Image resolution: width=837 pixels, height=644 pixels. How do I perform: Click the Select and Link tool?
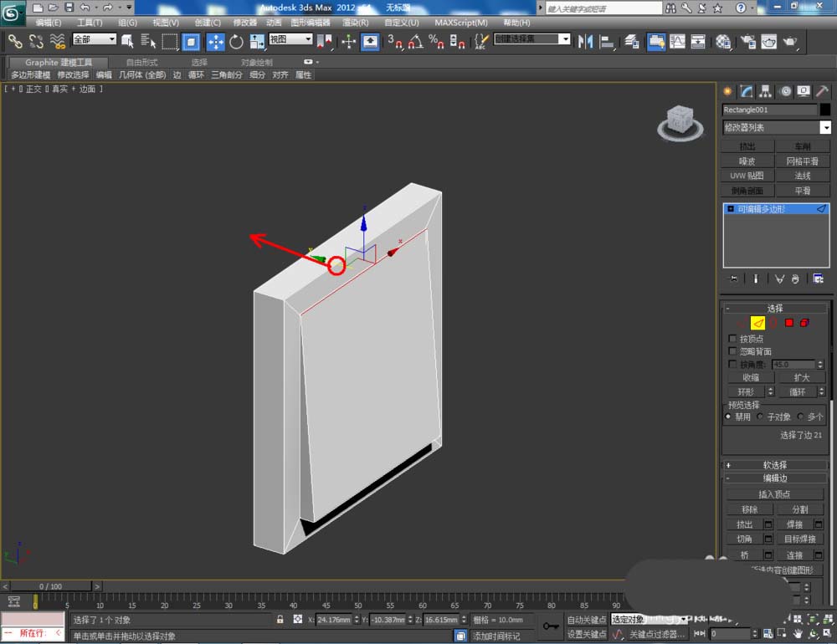tap(14, 41)
